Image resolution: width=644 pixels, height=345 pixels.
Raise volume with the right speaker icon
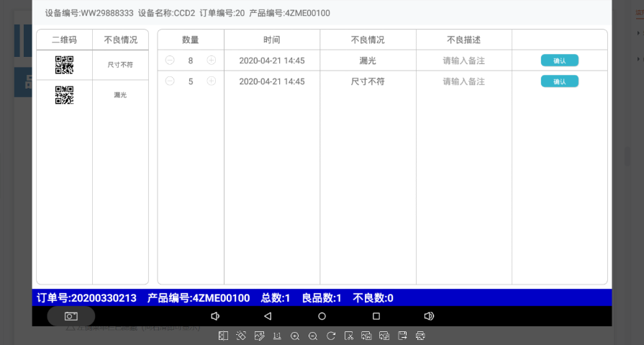coord(429,316)
